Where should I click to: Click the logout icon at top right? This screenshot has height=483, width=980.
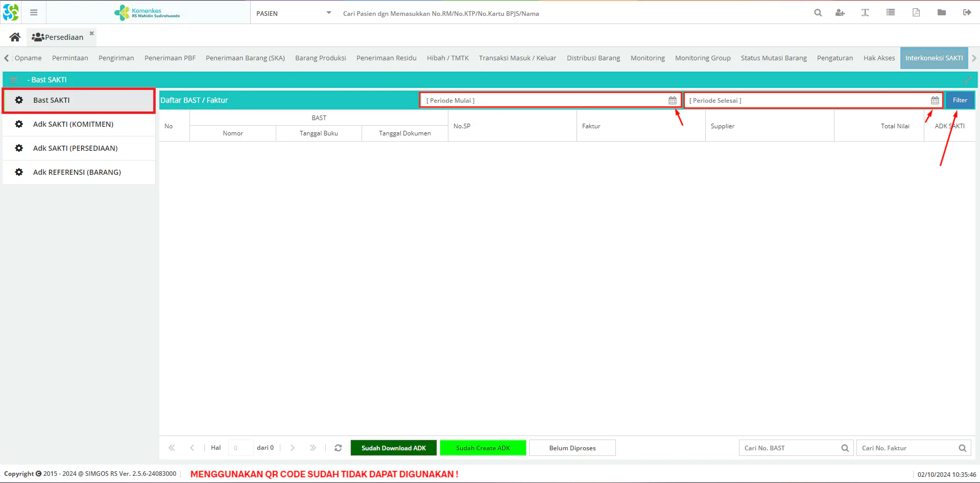[967, 13]
